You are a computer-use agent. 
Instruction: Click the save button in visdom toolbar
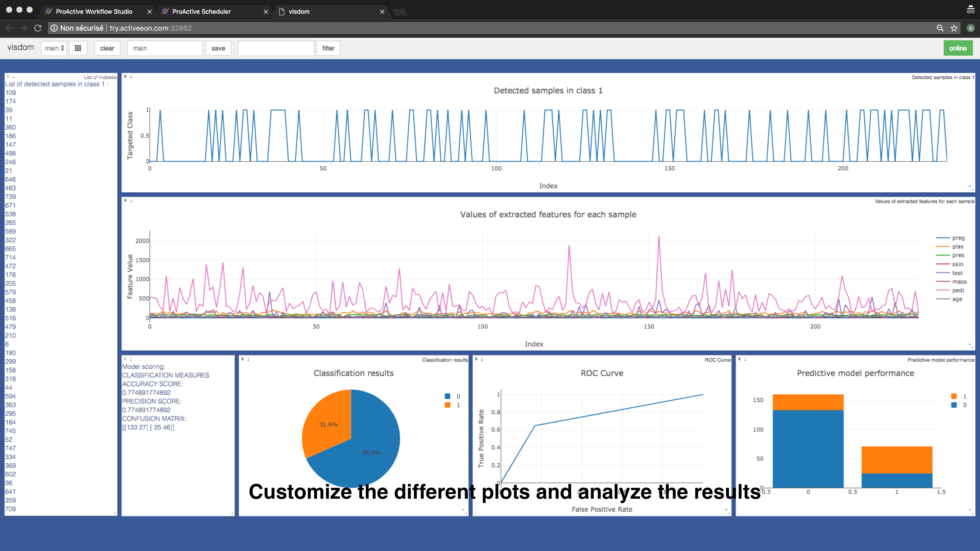click(217, 48)
